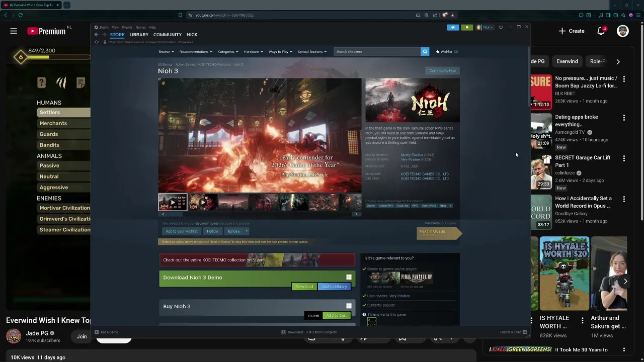
Task: Click the Ignore button
Action: 233,231
